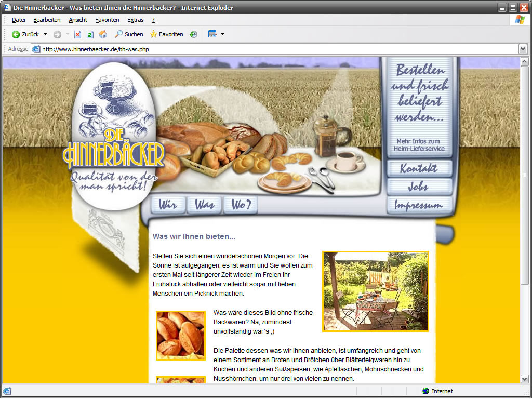
Task: Click the Bestellen und frisch beliefert banner
Action: point(420,93)
